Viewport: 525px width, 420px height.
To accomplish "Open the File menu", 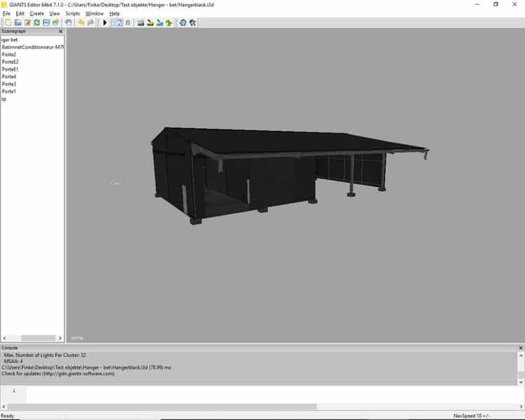I will 6,13.
